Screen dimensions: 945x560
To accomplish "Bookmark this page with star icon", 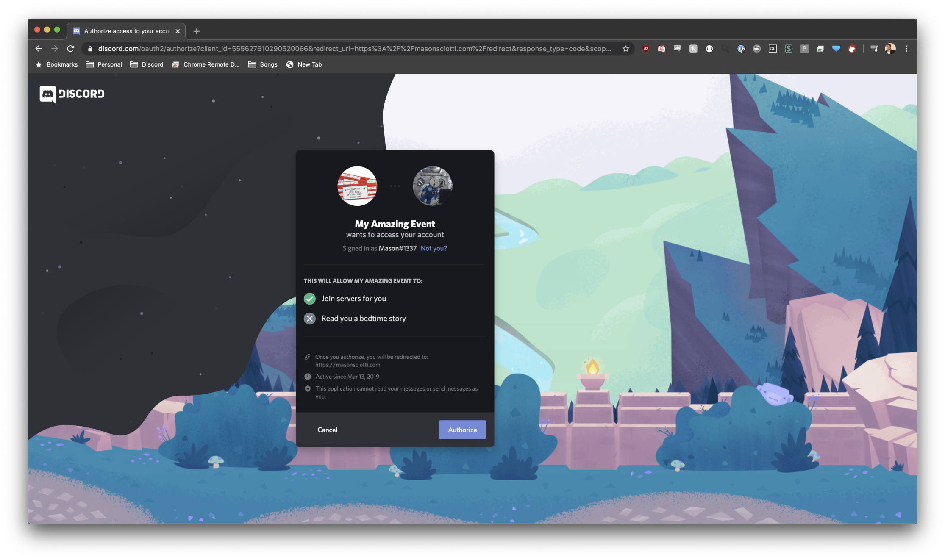I will (x=625, y=49).
